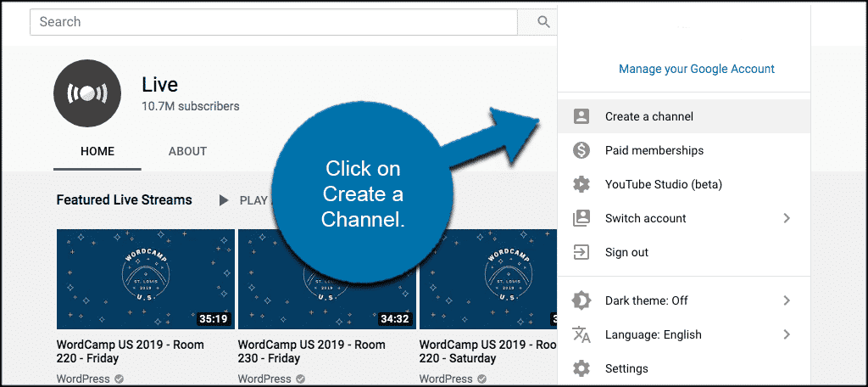Click the Live channel name
The image size is (868, 387).
(160, 84)
